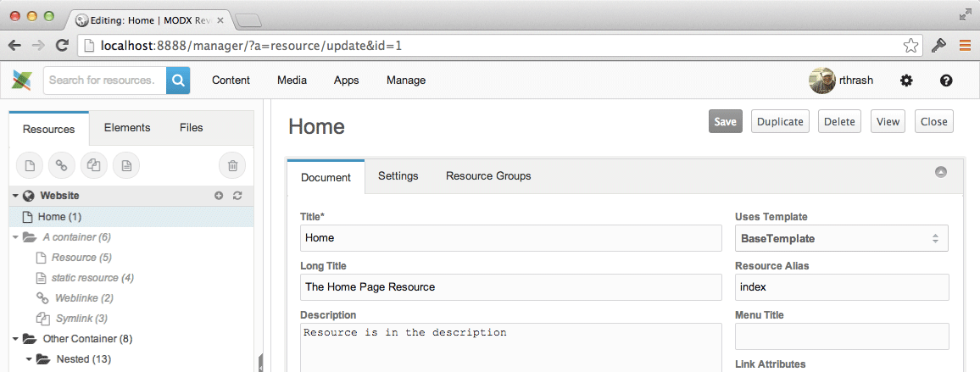Create a new symlink via toolbar icon

94,166
